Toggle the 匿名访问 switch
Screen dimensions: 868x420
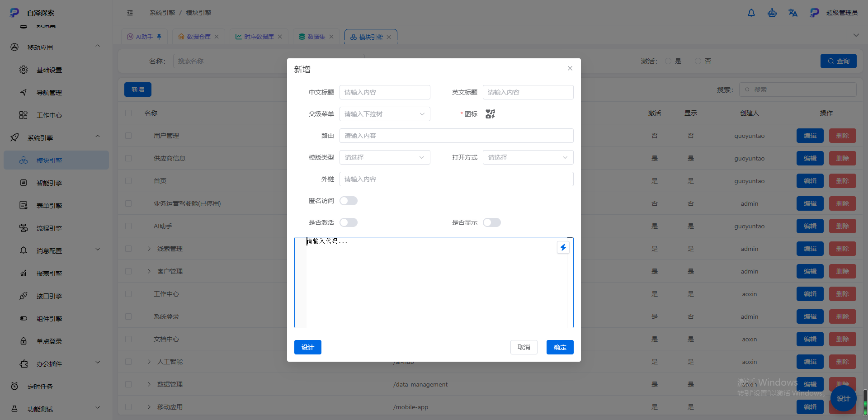coord(349,201)
